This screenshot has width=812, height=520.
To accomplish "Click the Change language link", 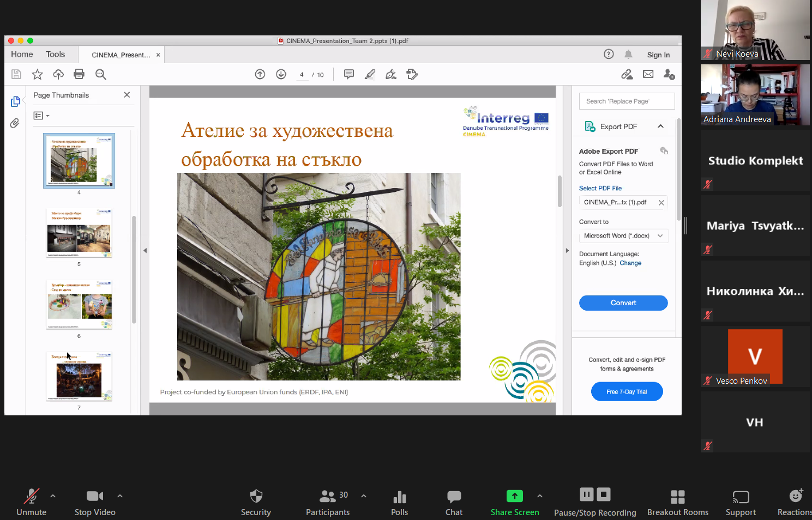I will click(630, 263).
